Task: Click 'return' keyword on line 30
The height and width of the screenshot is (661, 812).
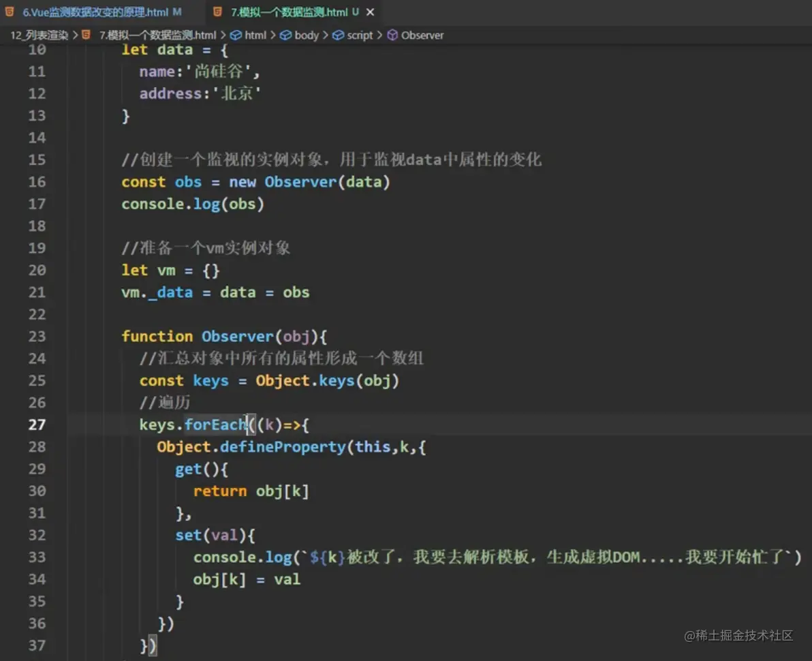Action: tap(220, 491)
